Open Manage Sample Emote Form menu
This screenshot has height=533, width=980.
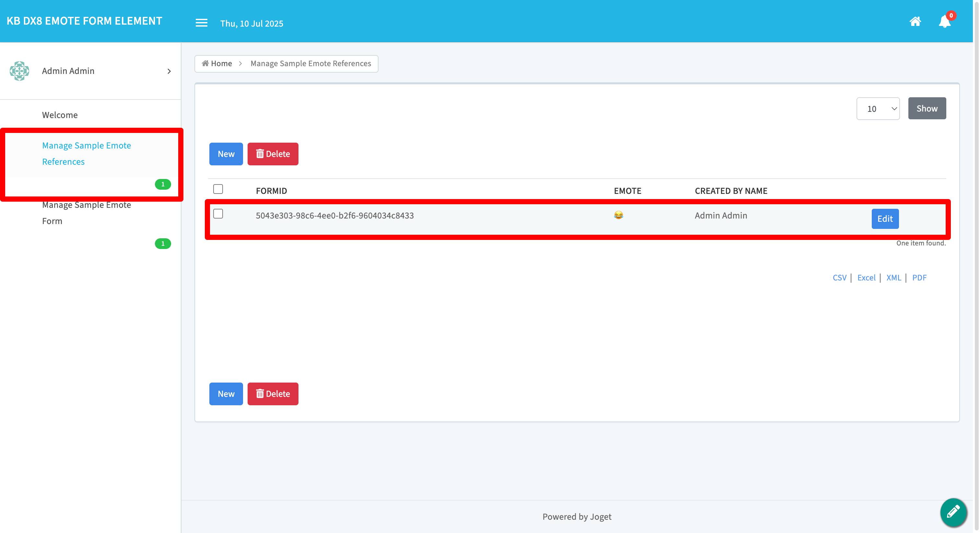click(86, 213)
